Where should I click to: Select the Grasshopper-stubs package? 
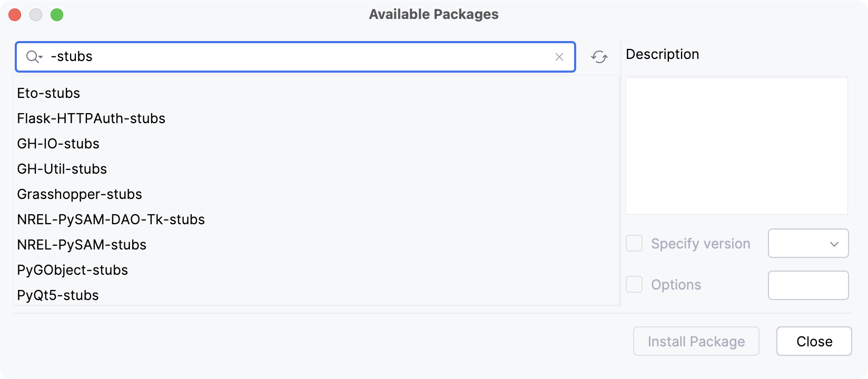pyautogui.click(x=79, y=194)
